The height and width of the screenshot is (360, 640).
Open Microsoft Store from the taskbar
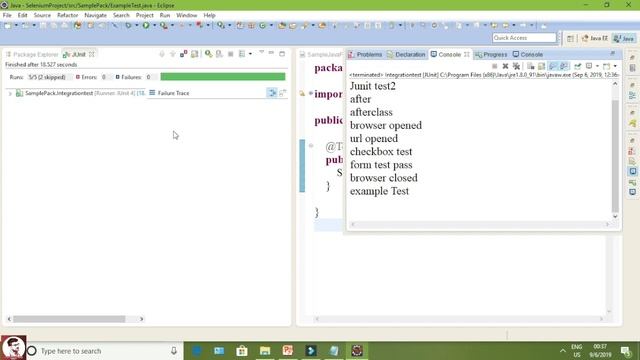tap(242, 351)
